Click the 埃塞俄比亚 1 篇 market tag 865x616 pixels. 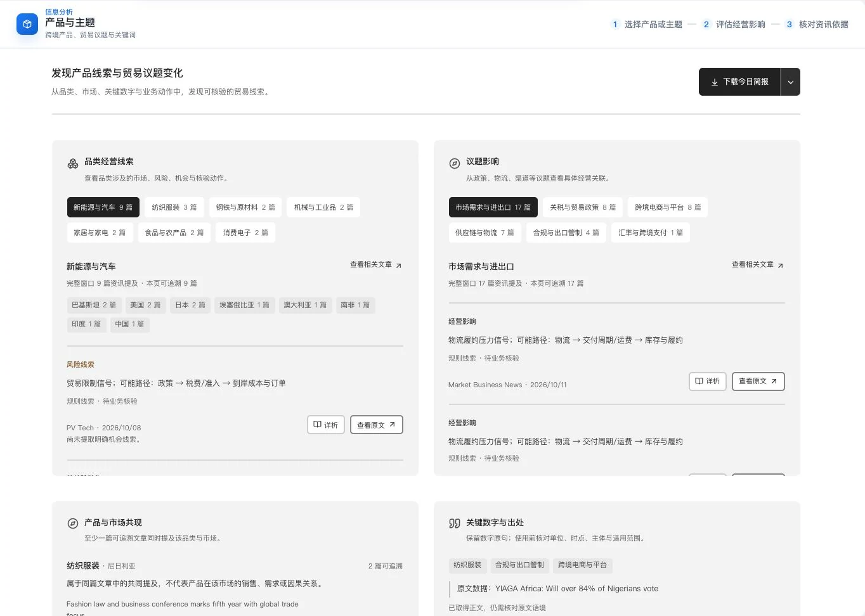[x=244, y=305]
